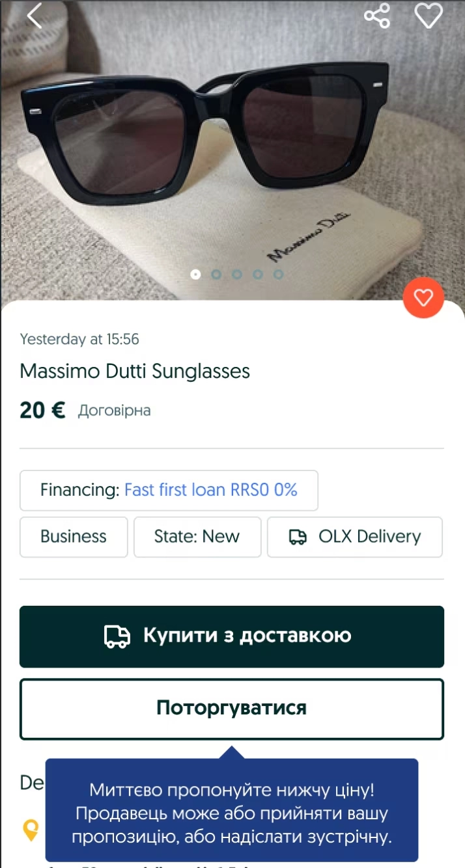
Task: Tap the heart icon next to the listing title
Action: point(423,298)
